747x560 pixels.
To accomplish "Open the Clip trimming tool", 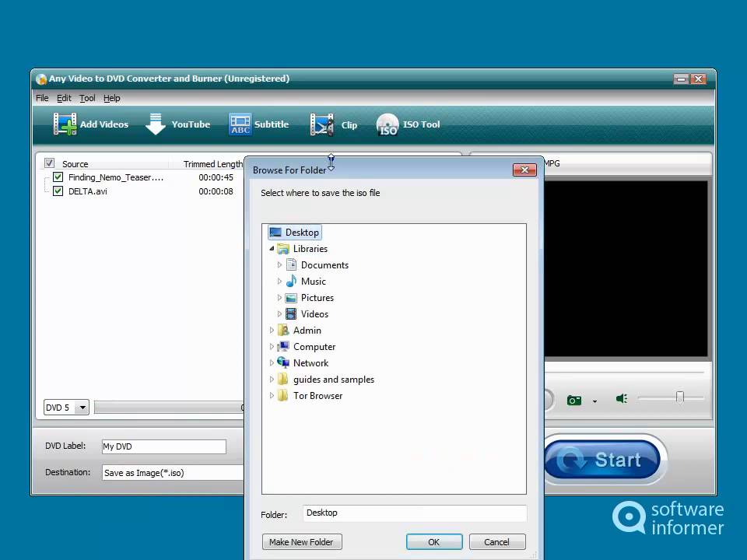I will click(x=333, y=124).
